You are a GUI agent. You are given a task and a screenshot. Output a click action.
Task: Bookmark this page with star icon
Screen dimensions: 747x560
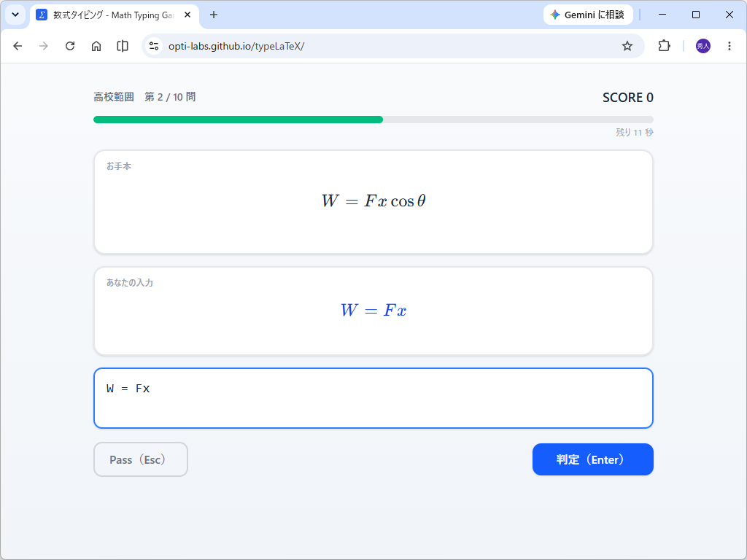click(x=627, y=46)
